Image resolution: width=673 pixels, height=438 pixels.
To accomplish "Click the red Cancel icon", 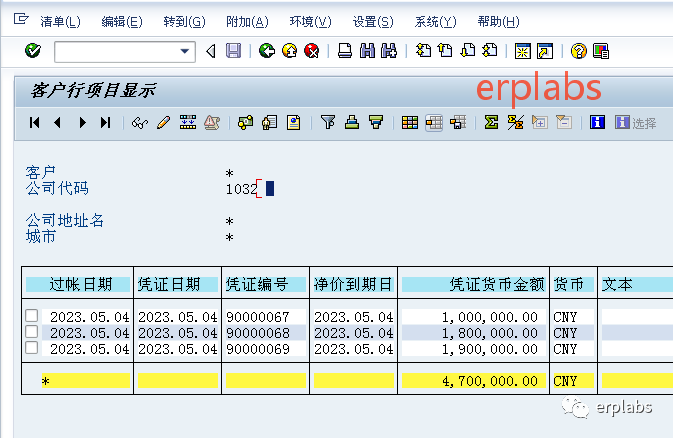I will click(312, 51).
